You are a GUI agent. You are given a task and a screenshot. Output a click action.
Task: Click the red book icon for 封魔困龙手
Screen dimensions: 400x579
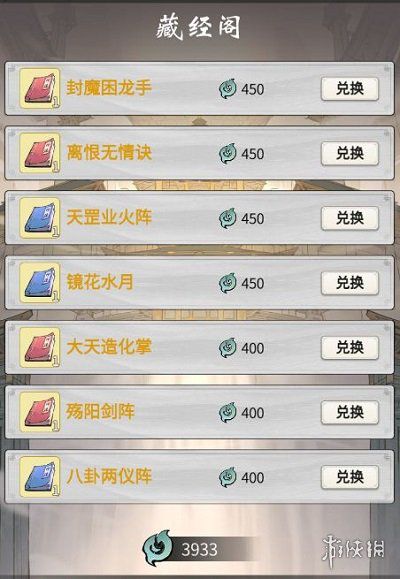click(x=40, y=89)
